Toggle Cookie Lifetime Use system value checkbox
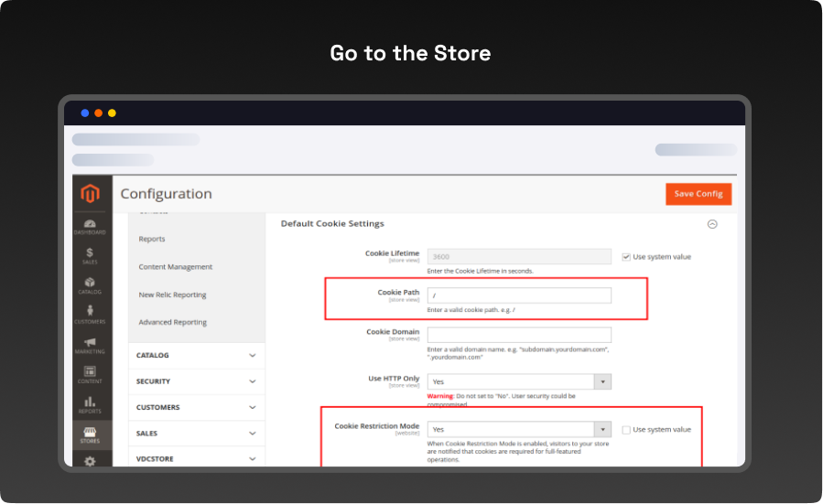The width and height of the screenshot is (823, 504). (x=626, y=257)
